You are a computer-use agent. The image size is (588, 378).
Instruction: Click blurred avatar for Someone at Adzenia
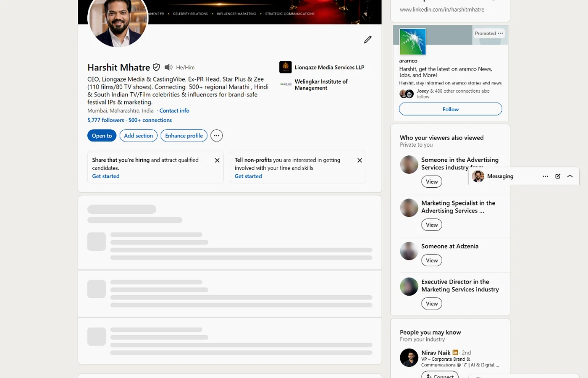[409, 251]
